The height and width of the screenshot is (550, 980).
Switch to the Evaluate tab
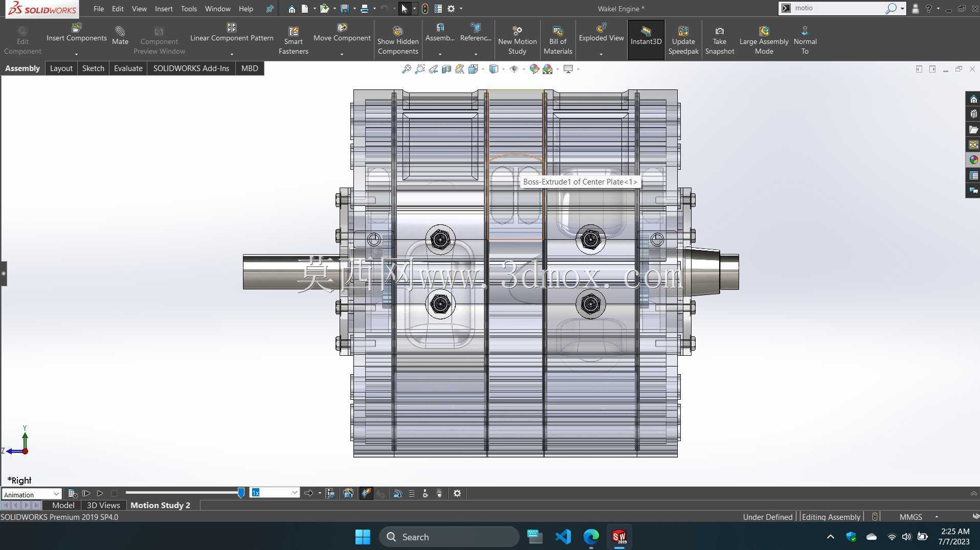(128, 68)
